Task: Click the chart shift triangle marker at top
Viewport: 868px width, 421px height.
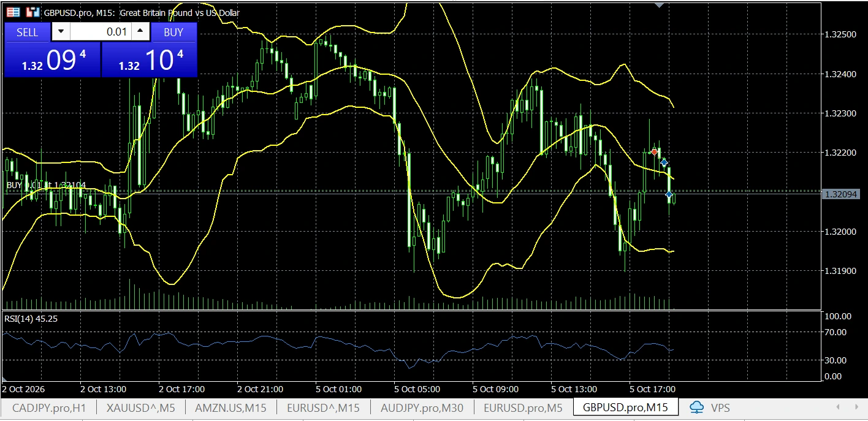Action: click(659, 6)
